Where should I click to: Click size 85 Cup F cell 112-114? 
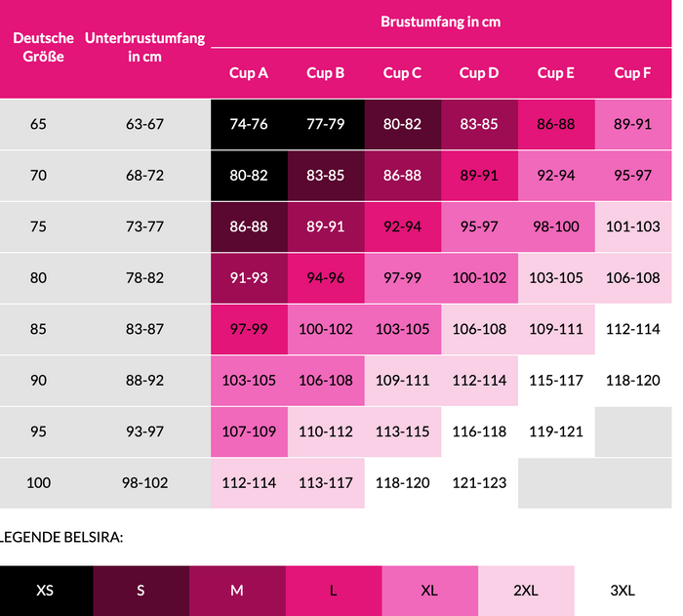(633, 329)
